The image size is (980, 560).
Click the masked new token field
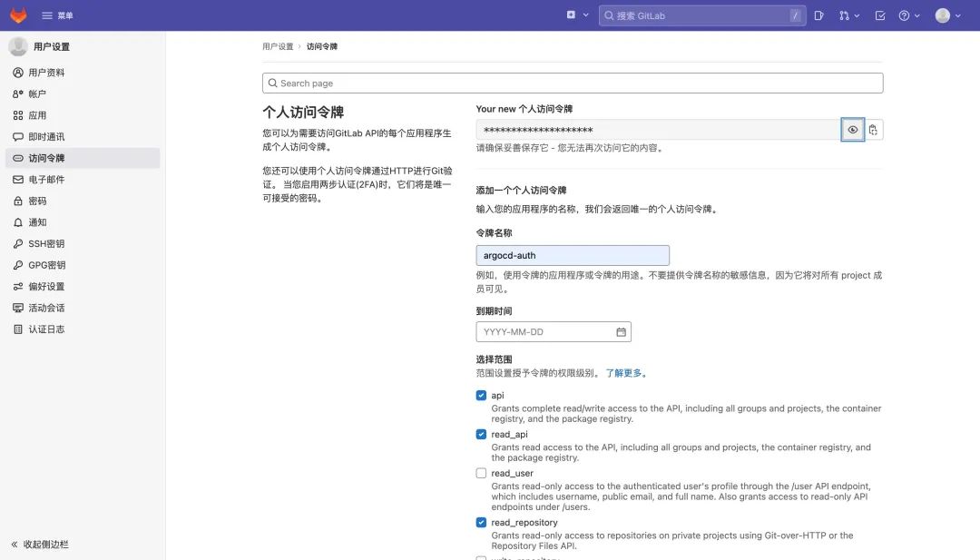pos(658,130)
